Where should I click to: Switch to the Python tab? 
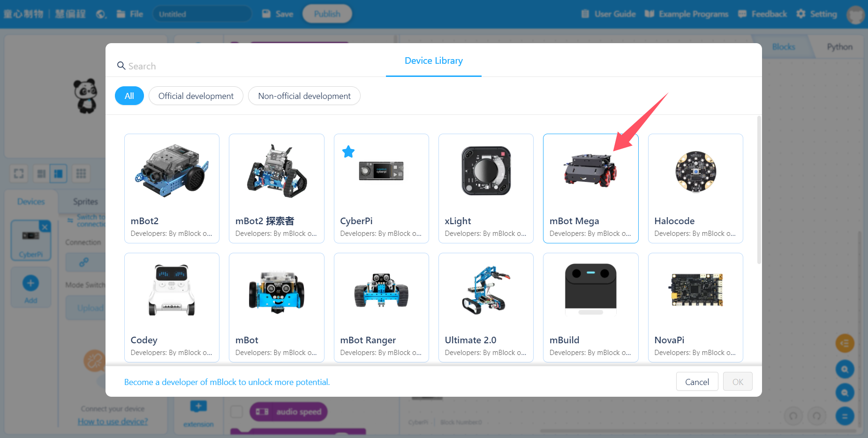(x=839, y=47)
